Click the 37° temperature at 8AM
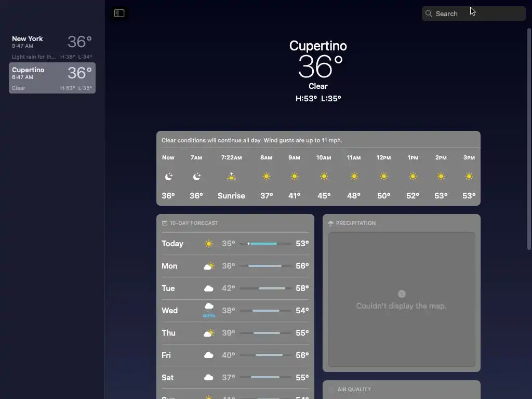The width and height of the screenshot is (532, 399). (267, 196)
